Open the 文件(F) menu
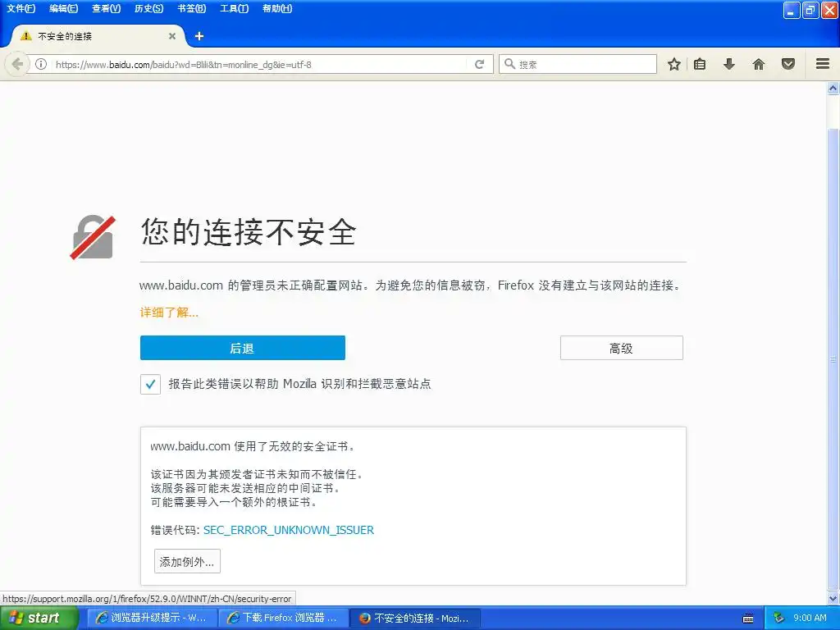840x630 pixels. pyautogui.click(x=21, y=8)
